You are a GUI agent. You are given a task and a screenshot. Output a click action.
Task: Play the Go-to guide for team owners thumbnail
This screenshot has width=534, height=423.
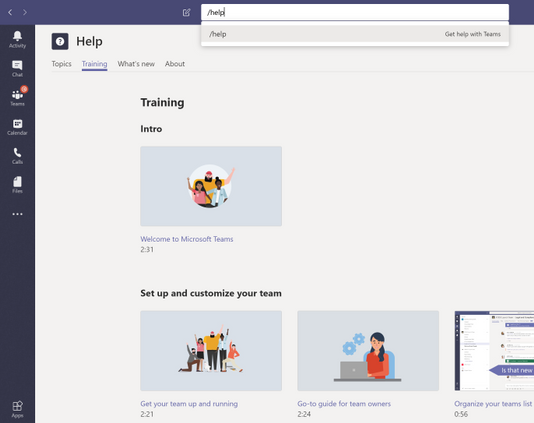pos(368,351)
